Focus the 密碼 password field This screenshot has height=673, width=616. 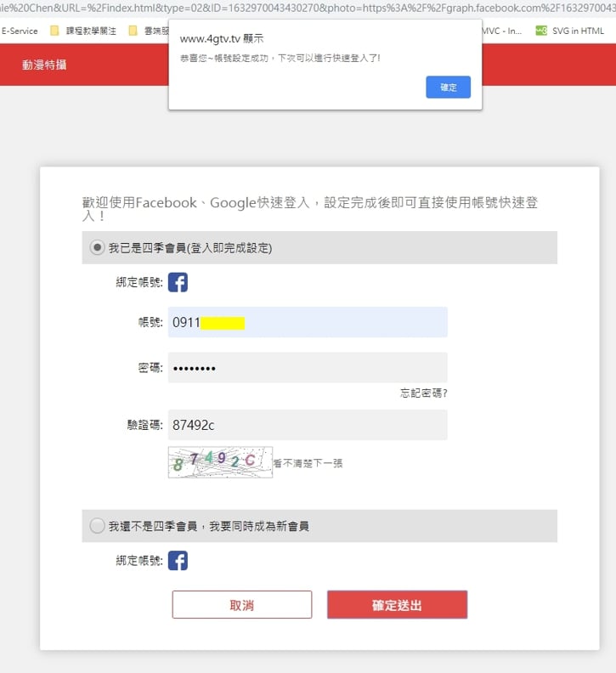[x=308, y=368]
